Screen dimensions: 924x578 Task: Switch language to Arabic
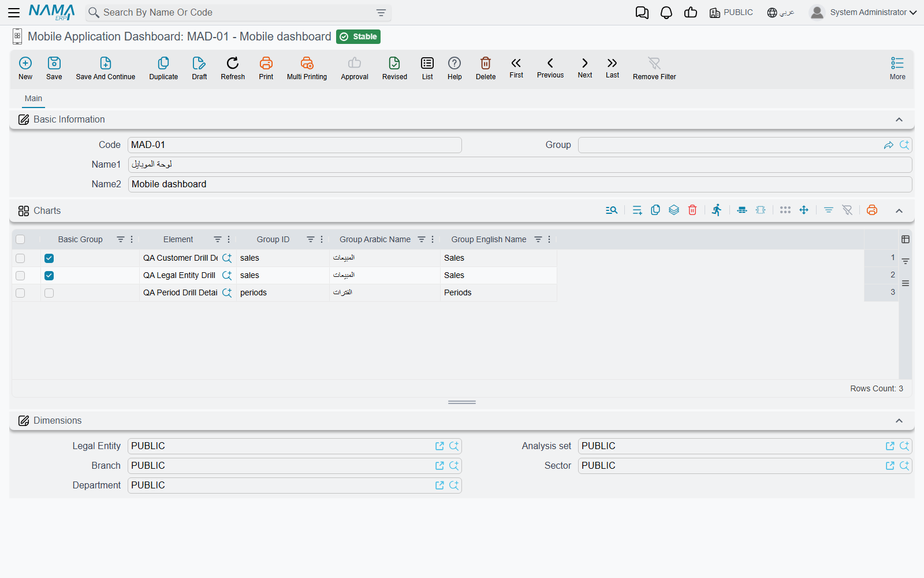pos(781,13)
